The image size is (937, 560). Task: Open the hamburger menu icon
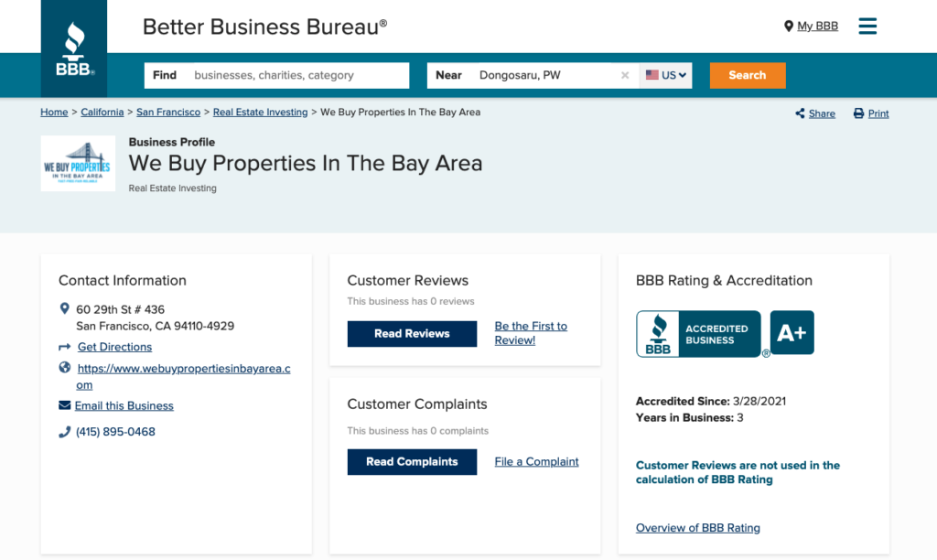pyautogui.click(x=867, y=27)
